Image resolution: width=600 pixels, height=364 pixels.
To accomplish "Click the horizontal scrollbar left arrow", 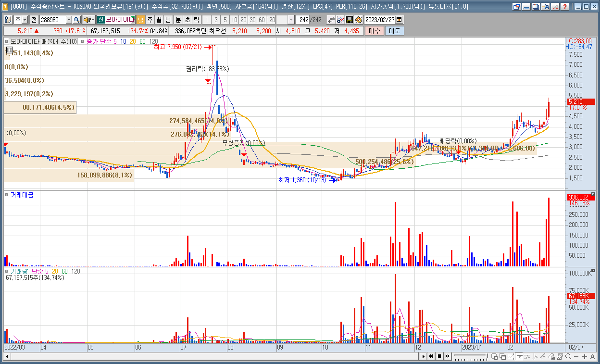I will (x=7, y=356).
